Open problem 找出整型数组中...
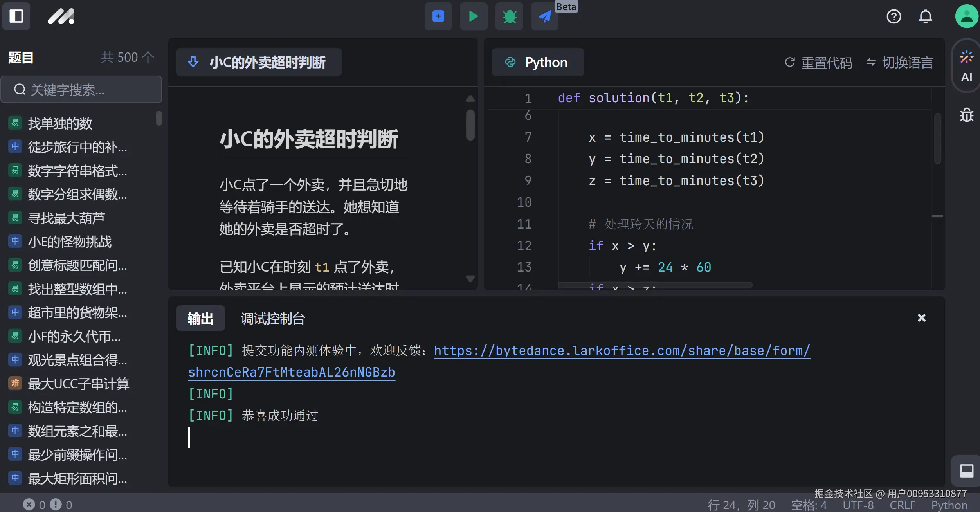 click(x=77, y=289)
